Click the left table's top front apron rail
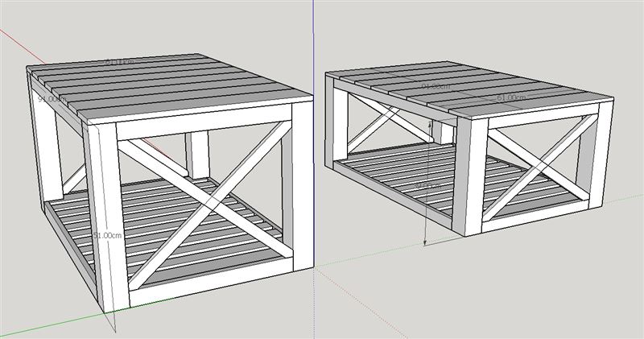The image size is (644, 339). coord(201,129)
